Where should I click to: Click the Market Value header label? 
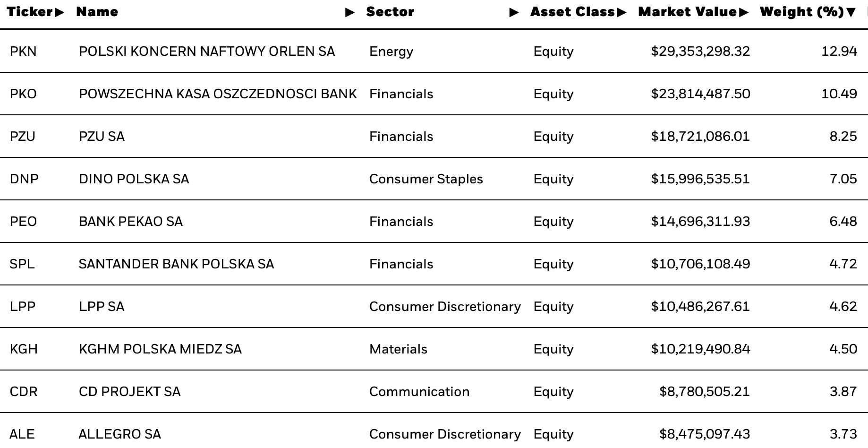point(687,12)
